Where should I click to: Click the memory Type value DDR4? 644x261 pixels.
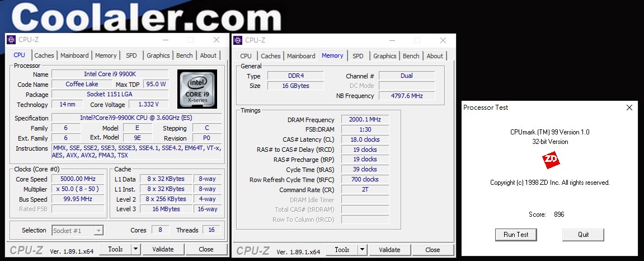click(x=295, y=76)
